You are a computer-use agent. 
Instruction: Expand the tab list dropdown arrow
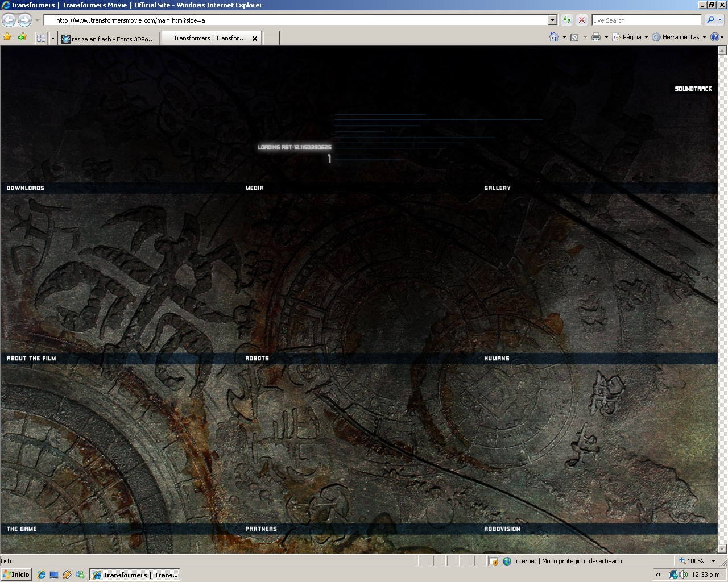tap(53, 38)
